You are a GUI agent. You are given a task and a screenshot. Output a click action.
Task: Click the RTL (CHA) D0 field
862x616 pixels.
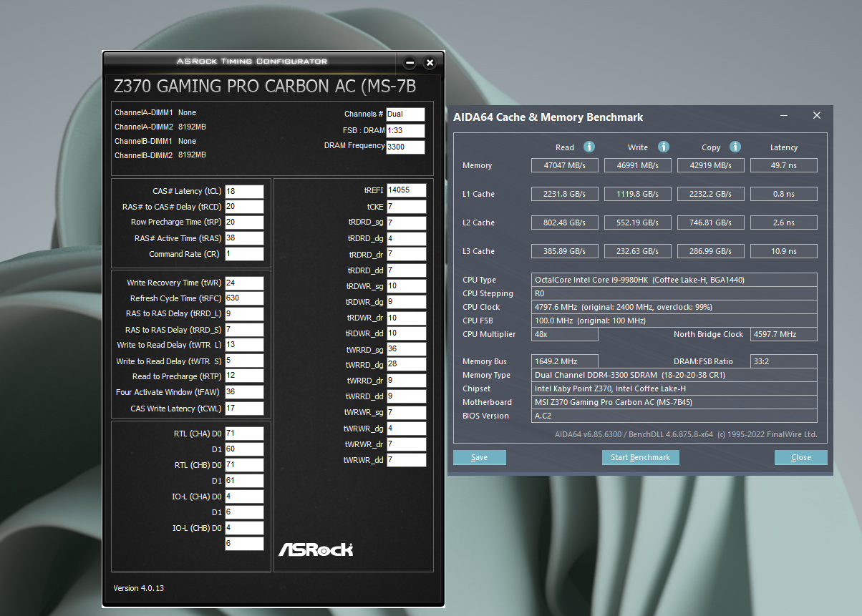(x=244, y=434)
